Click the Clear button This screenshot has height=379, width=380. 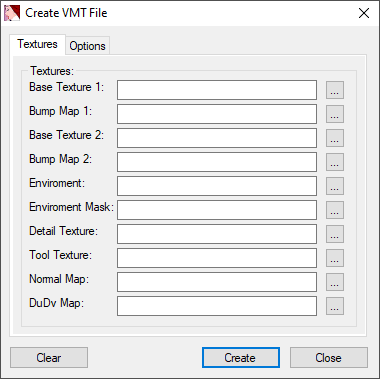tap(49, 358)
